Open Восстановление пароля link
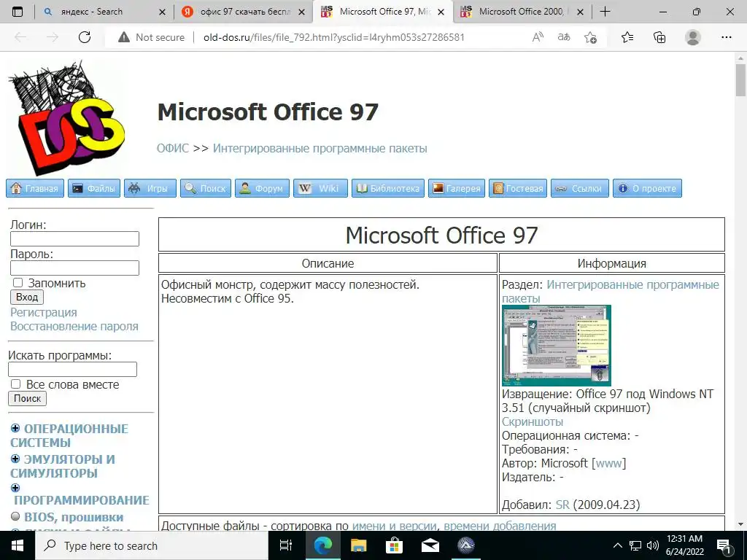 tap(74, 326)
